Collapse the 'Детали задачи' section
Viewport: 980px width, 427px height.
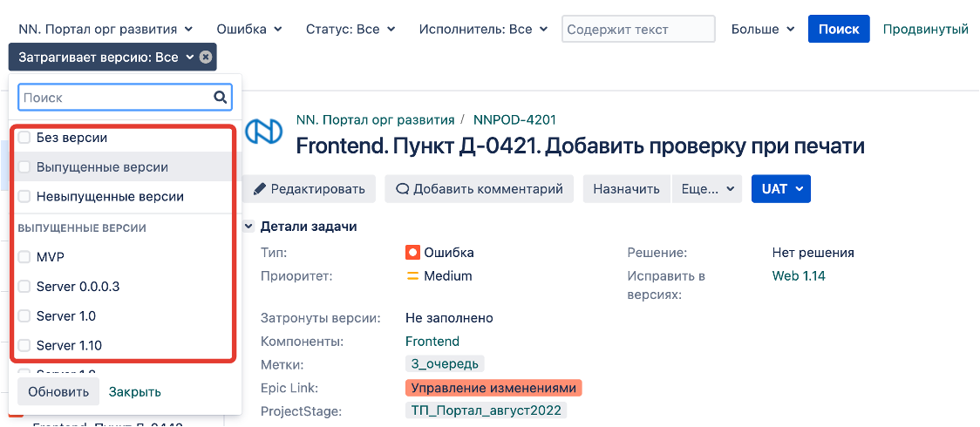tap(249, 227)
